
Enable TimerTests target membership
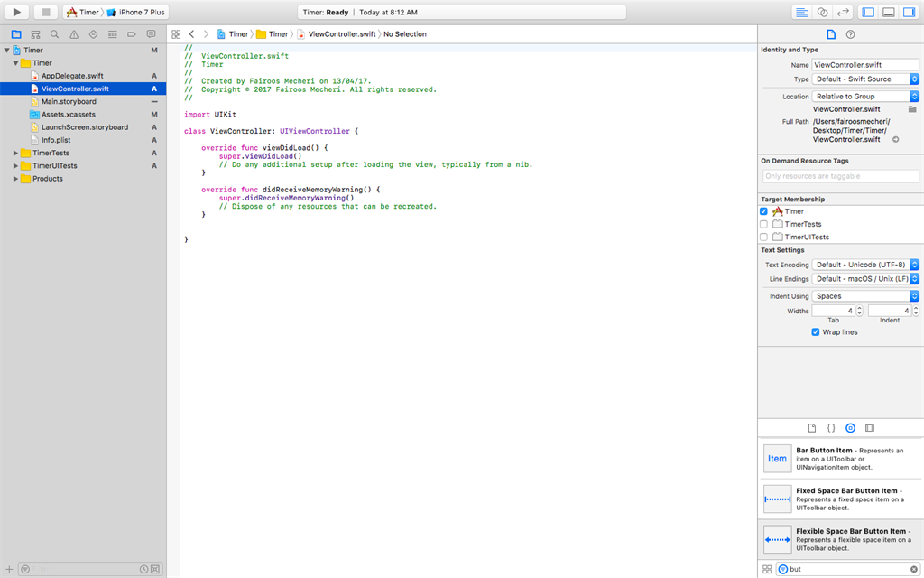(x=763, y=224)
